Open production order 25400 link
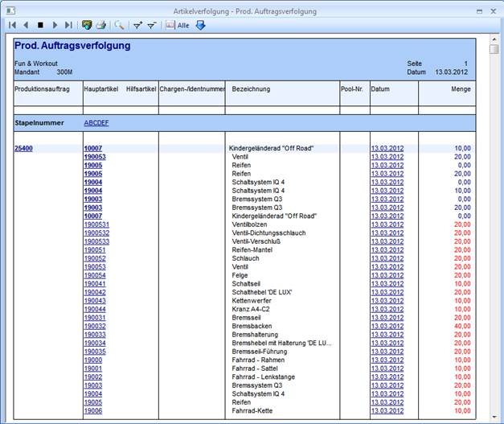 (25, 148)
